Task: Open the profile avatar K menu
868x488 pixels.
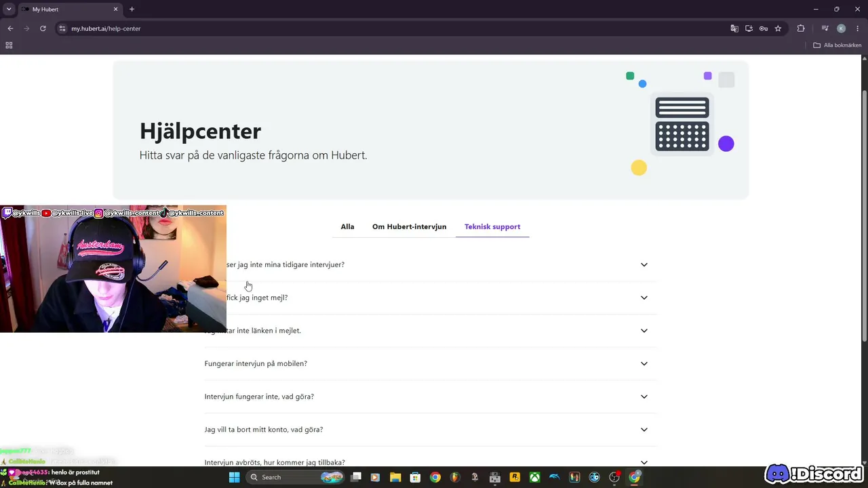Action: click(x=841, y=28)
